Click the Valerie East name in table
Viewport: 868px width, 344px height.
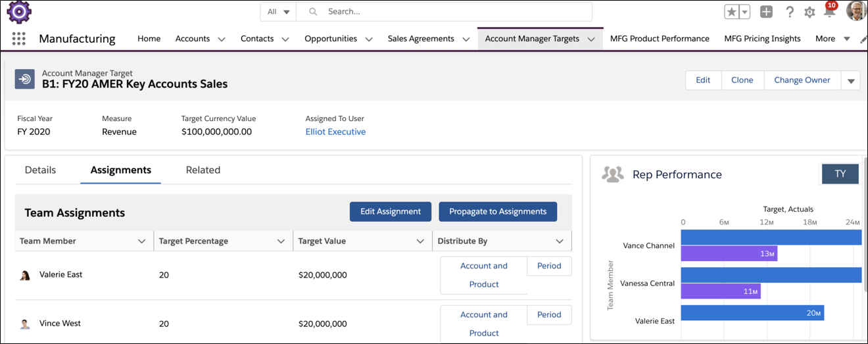tap(60, 275)
